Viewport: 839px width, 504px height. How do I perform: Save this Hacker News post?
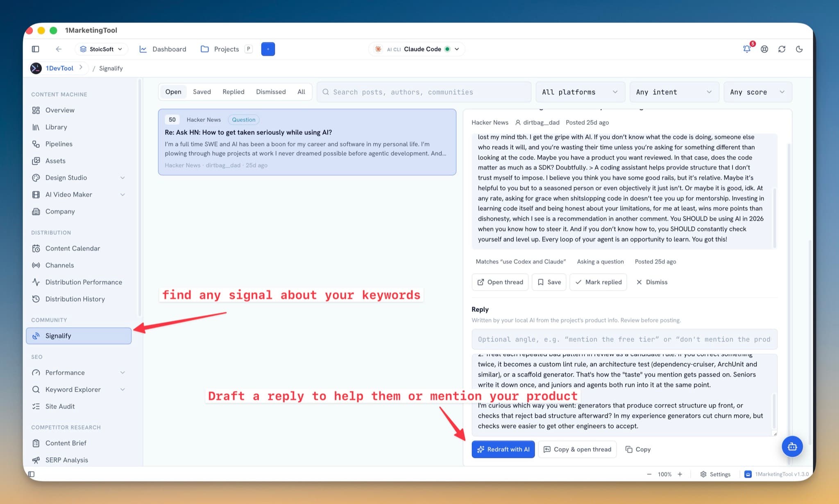click(549, 282)
